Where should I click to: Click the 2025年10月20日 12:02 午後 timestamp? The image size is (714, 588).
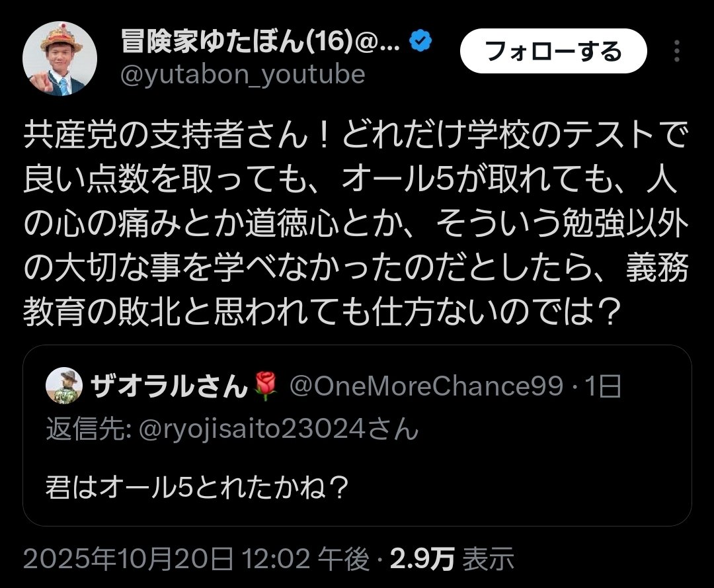(196, 560)
